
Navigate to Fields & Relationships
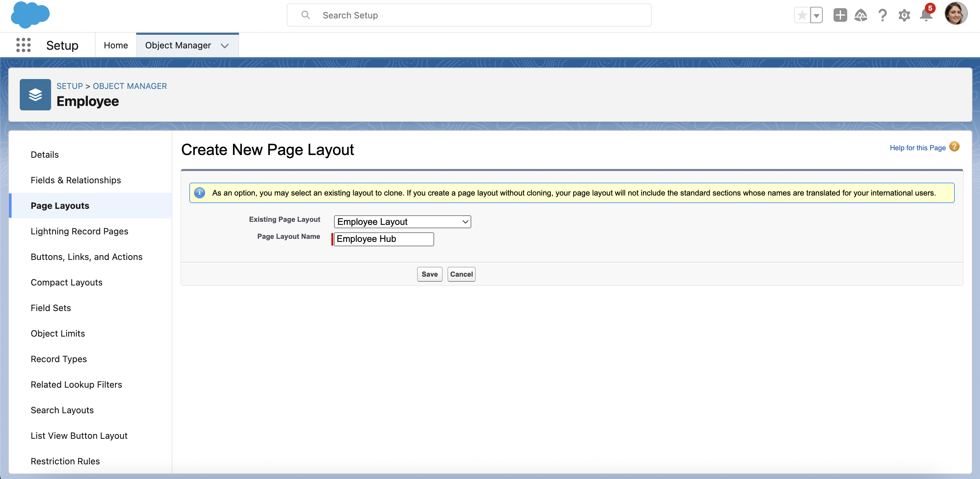(75, 180)
